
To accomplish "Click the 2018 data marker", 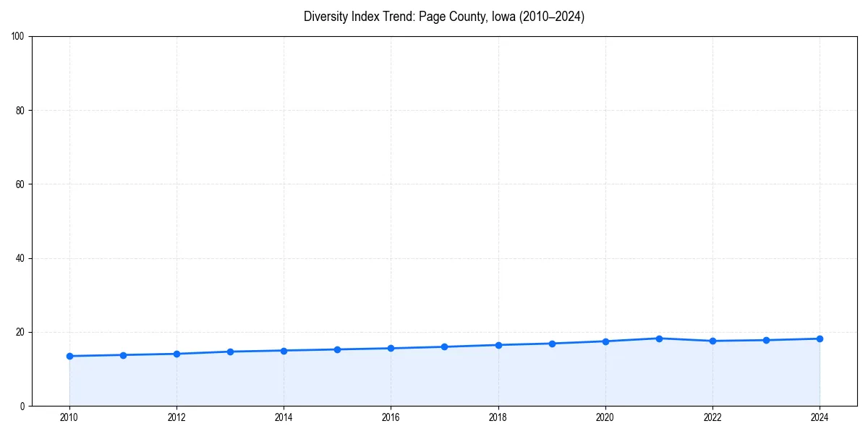I will (x=498, y=345).
